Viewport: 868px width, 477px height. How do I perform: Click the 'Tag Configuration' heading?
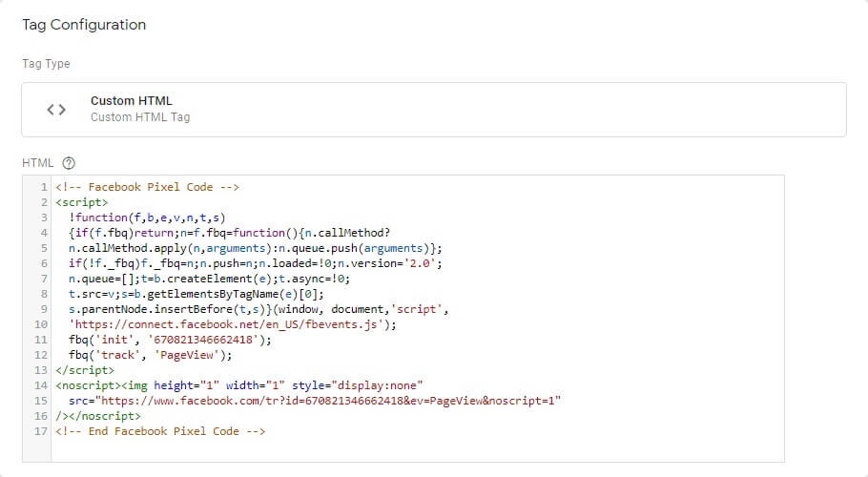tap(84, 25)
